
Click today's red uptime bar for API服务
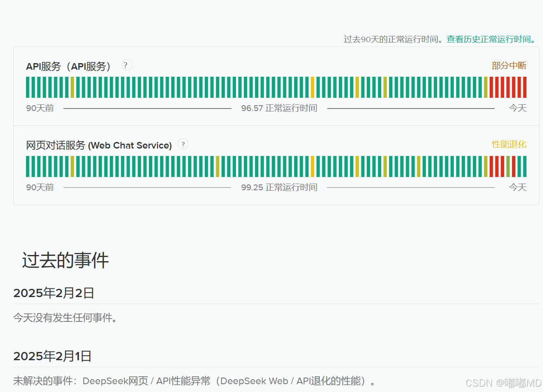(525, 87)
